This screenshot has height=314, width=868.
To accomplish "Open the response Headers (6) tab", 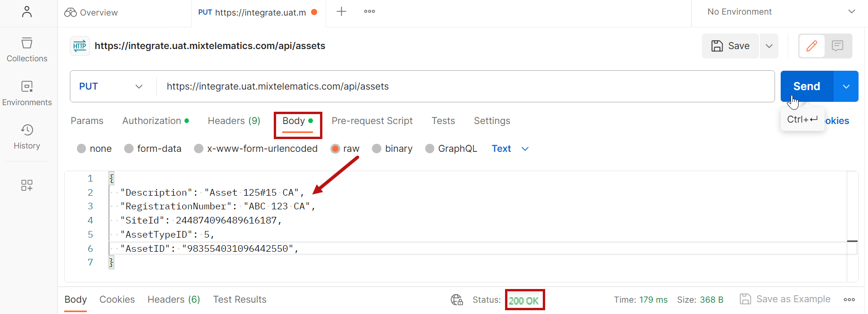I will click(174, 299).
